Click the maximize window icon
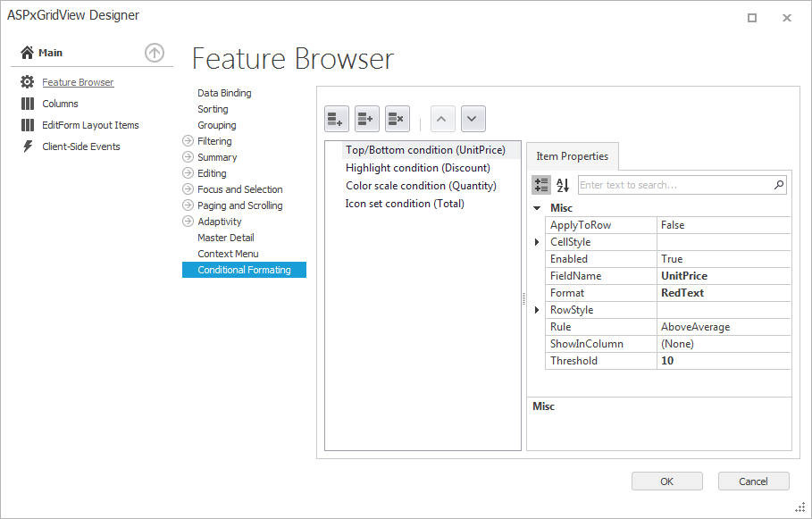Screen dimensions: 812x519 752,18
